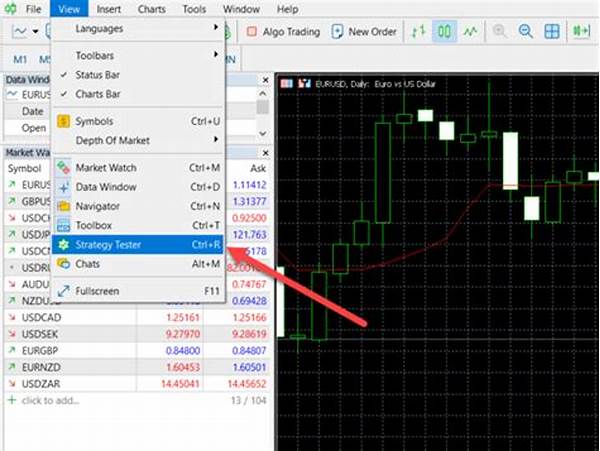
Task: Click the Toolbox icon in menu
Action: pos(64,226)
